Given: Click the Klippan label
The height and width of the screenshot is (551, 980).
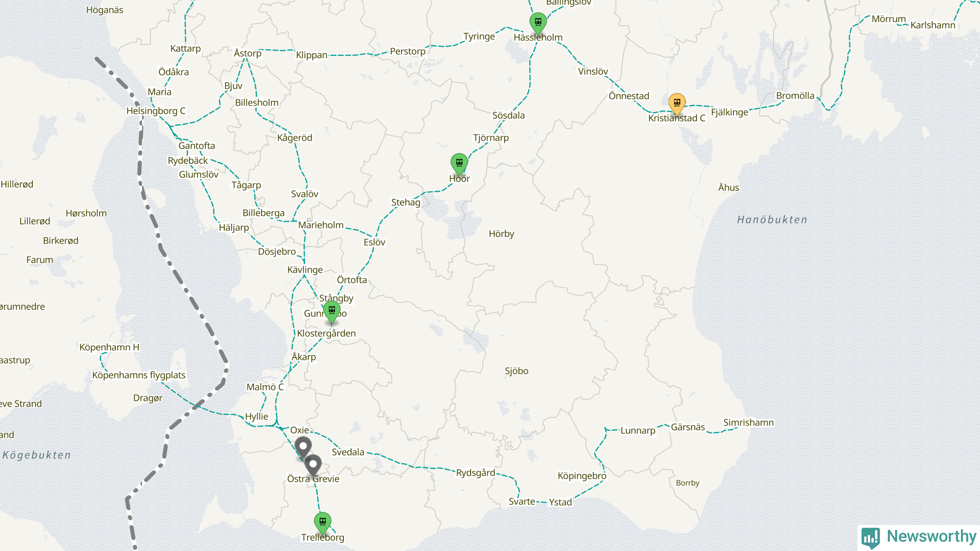Looking at the screenshot, I should click(x=312, y=55).
